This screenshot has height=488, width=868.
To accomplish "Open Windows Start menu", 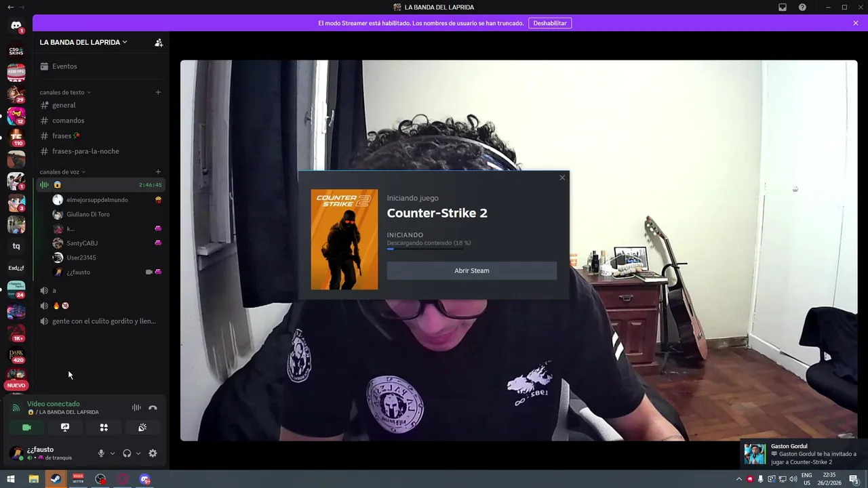I will pyautogui.click(x=11, y=479).
